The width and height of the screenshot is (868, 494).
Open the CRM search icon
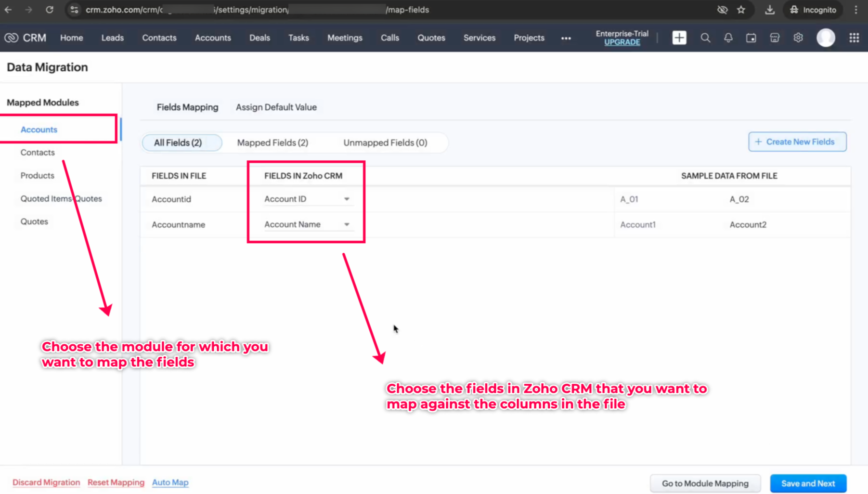(x=705, y=38)
